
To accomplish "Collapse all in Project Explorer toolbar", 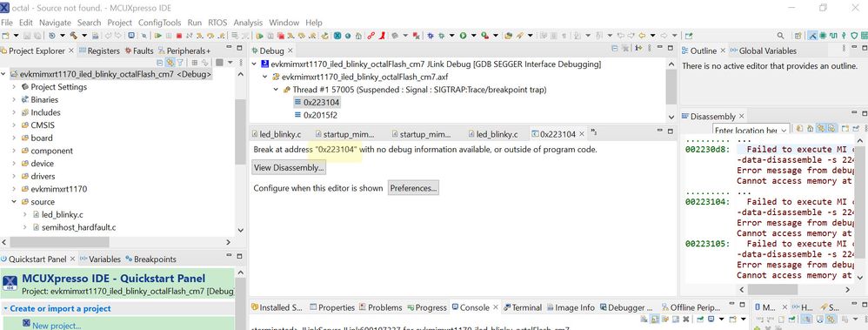I will (x=160, y=63).
